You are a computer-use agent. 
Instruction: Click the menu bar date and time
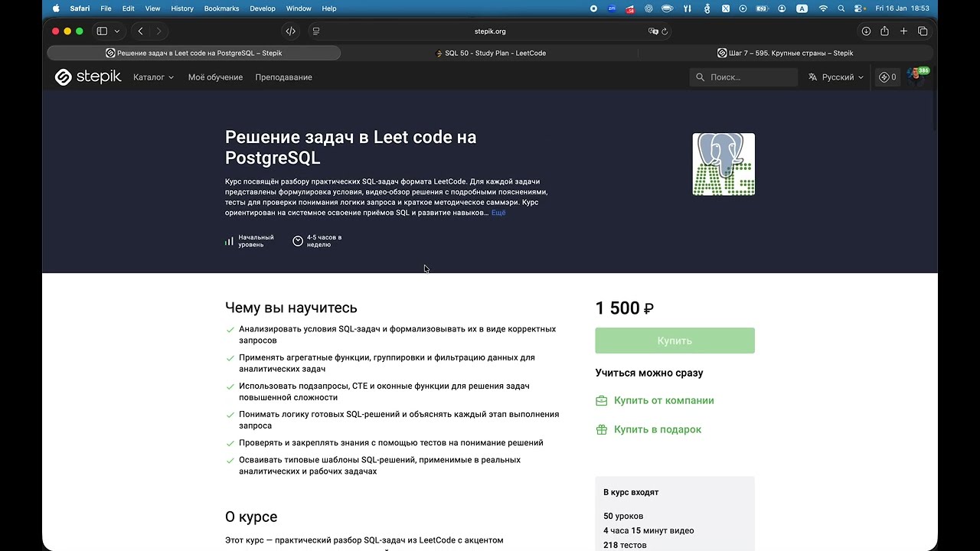point(902,8)
